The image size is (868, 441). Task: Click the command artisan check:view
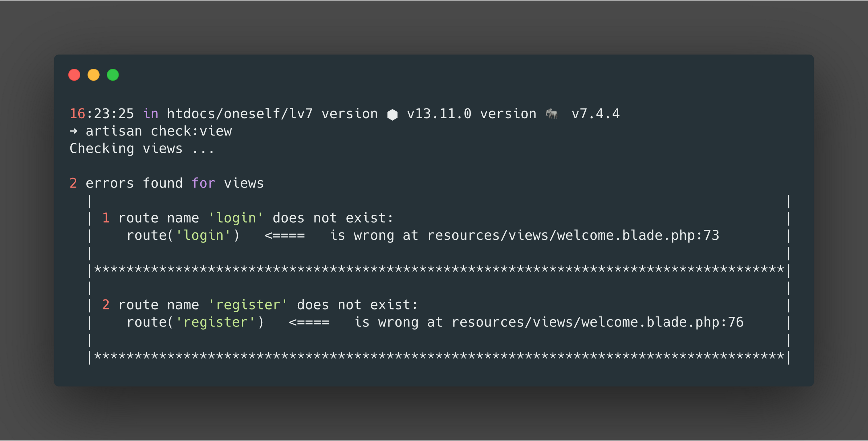(x=159, y=131)
